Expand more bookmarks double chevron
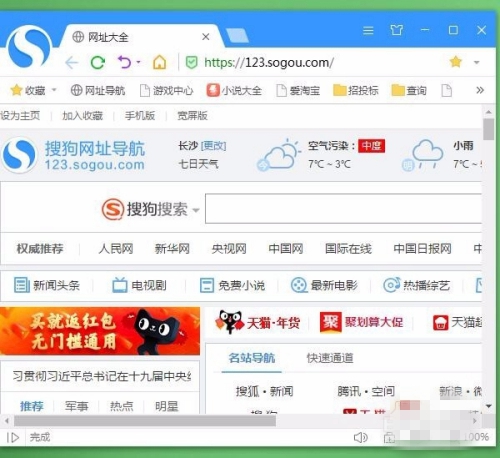Image resolution: width=500 pixels, height=458 pixels. click(480, 90)
